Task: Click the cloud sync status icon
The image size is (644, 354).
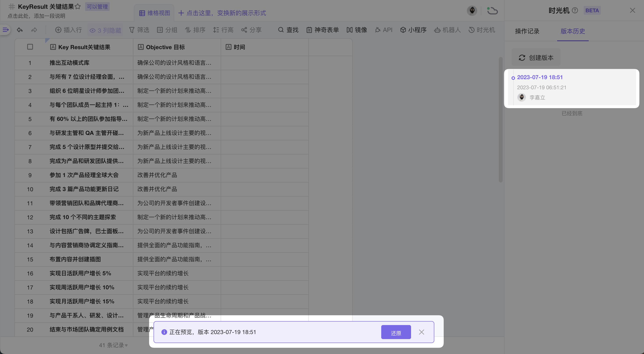Action: point(492,11)
